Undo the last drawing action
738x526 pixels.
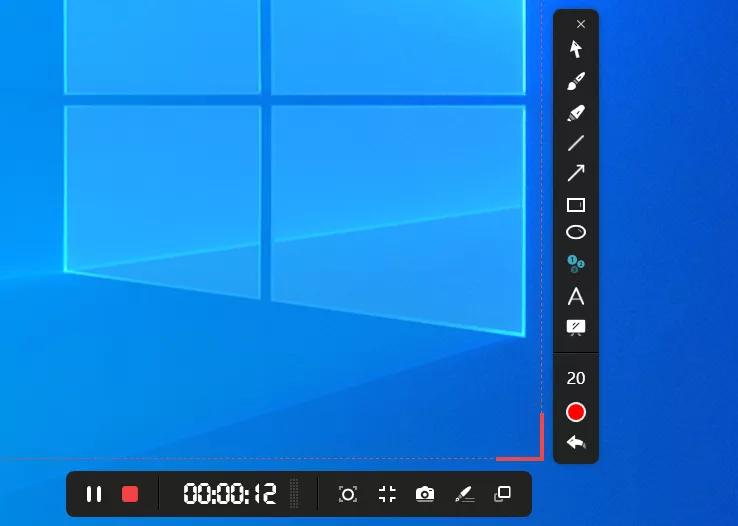576,442
